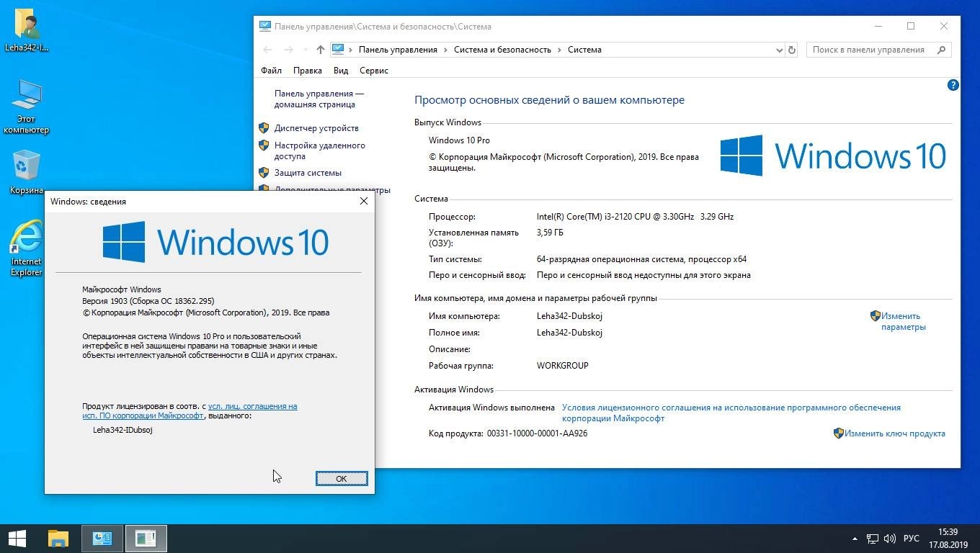980x553 pixels.
Task: Open the Help question mark icon
Action: click(953, 85)
